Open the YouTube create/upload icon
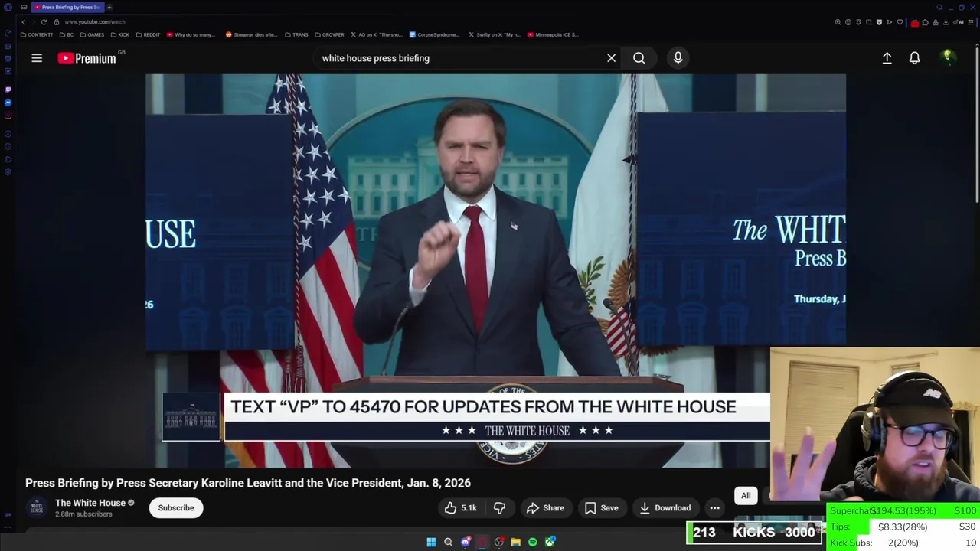The image size is (980, 551). click(887, 58)
